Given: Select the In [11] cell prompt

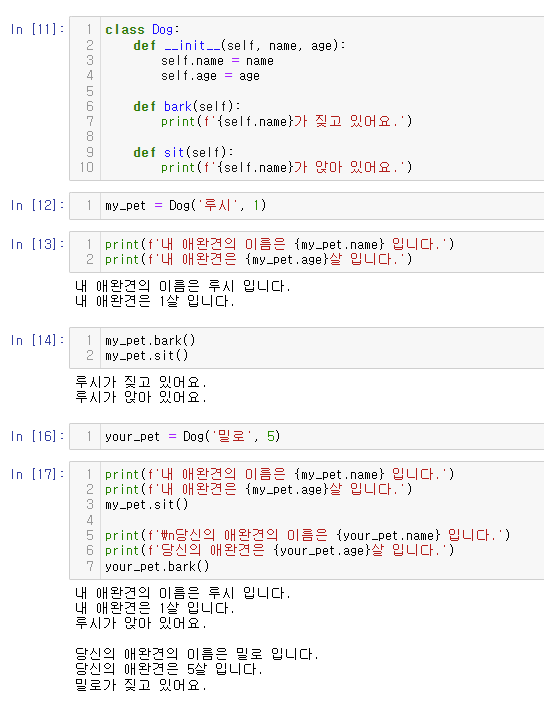Looking at the screenshot, I should (x=38, y=30).
